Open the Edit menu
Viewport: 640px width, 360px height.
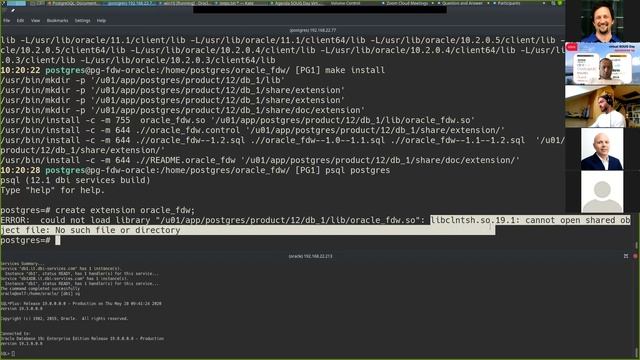(20, 20)
